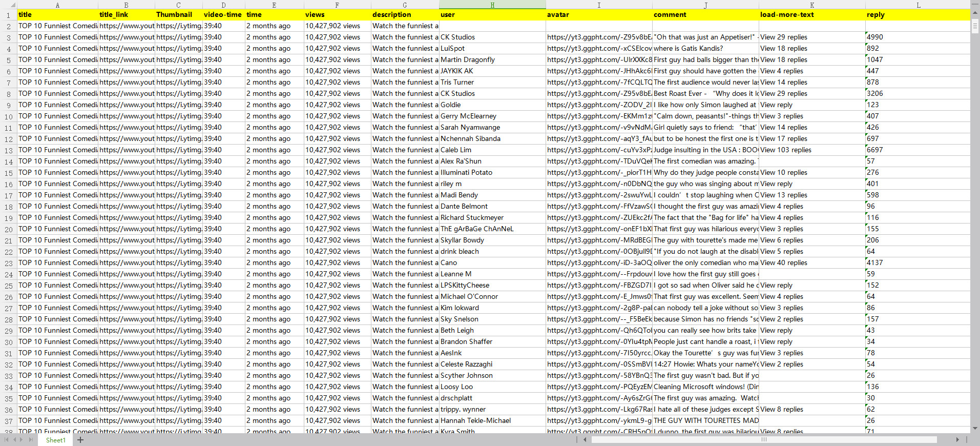Screen dimensions: 980x446
Task: Click the vertical scrollbar thumb
Action: tap(975, 25)
